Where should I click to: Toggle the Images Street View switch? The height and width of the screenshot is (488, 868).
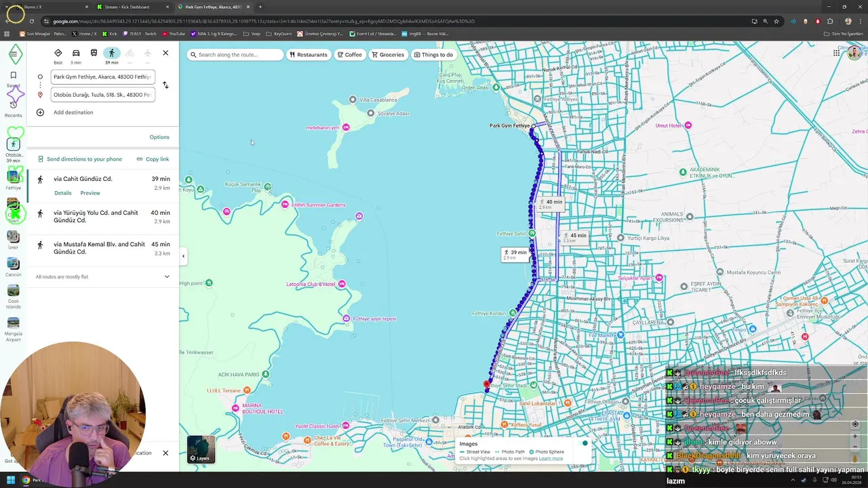583,443
